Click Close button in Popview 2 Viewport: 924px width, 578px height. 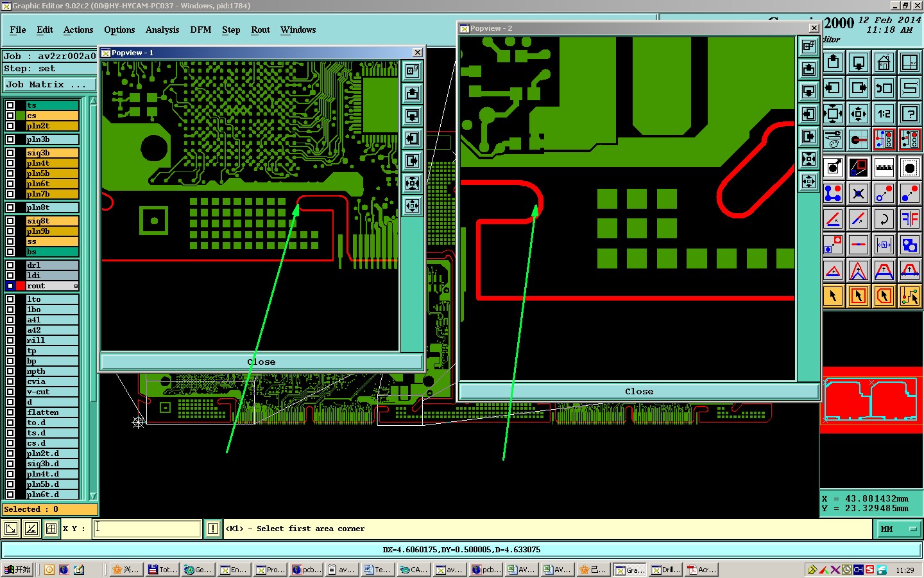(639, 391)
